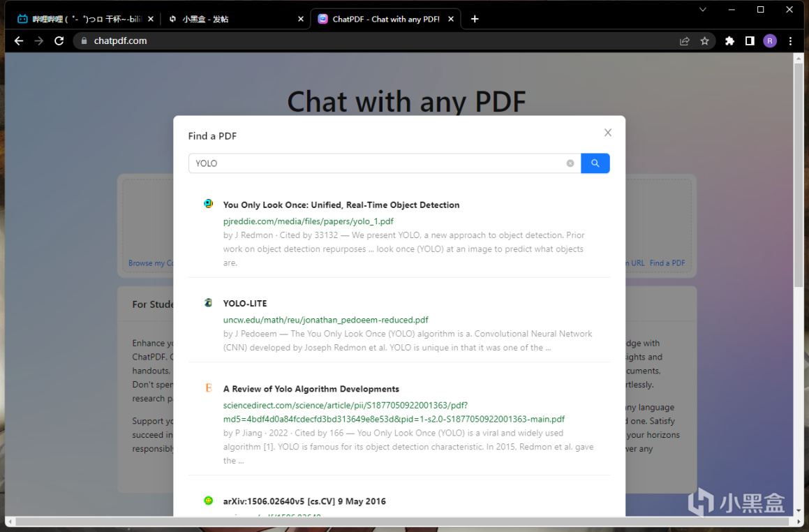The image size is (809, 532).
Task: Open the profile avatar R
Action: tap(770, 41)
